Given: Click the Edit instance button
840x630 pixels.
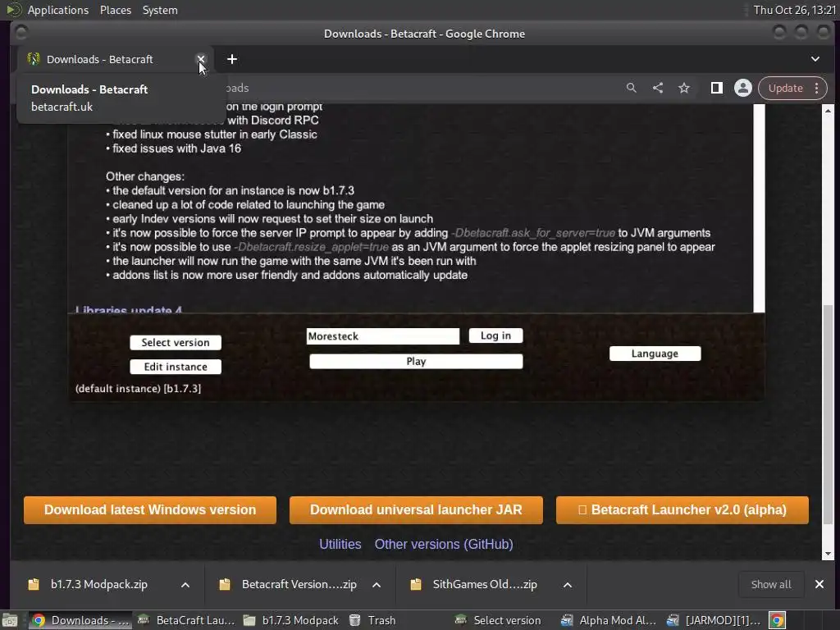Looking at the screenshot, I should tap(176, 367).
